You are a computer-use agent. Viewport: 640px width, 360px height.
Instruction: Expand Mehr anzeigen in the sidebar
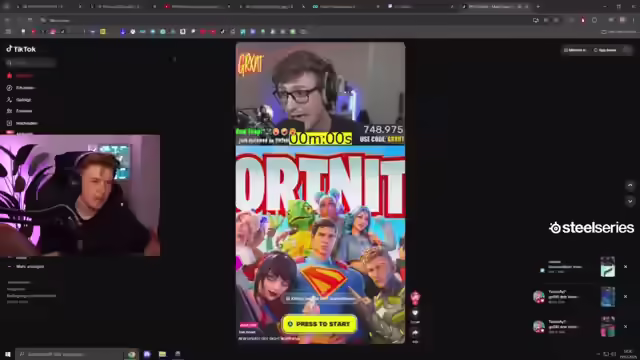(26, 267)
